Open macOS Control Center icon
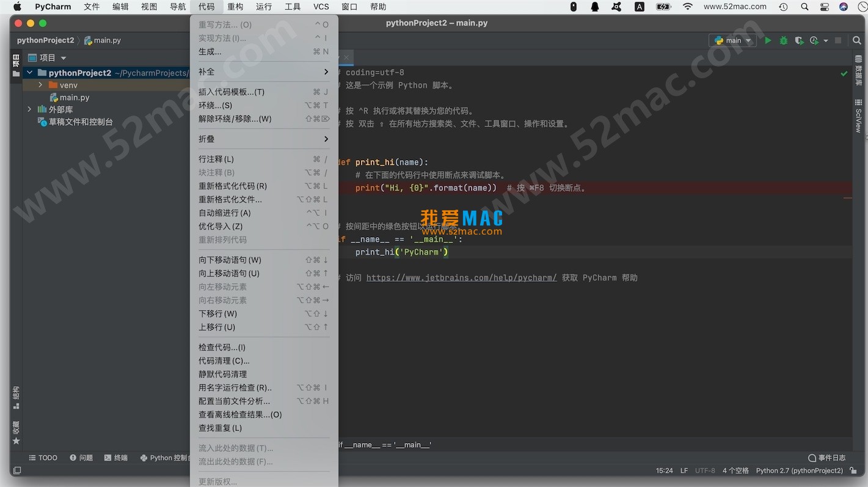 click(825, 7)
